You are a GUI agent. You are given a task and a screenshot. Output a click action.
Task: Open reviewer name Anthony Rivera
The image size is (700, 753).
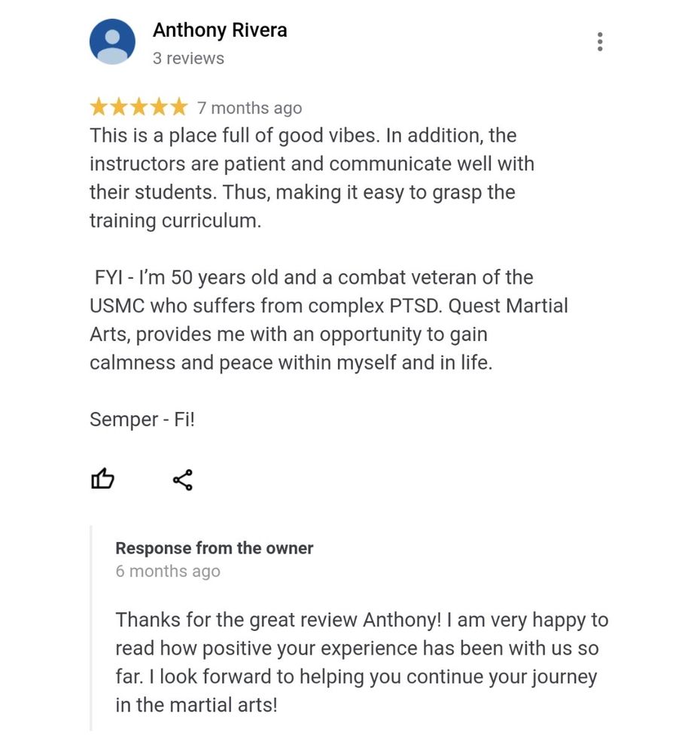coord(220,31)
